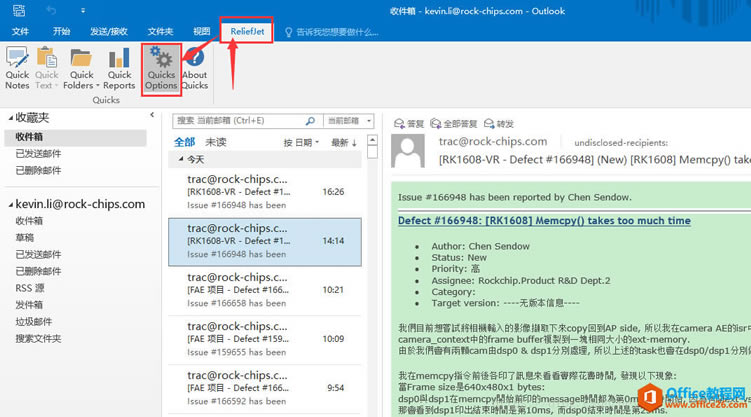Show all mail with 全部 filter
Viewport: 751px width, 417px height.
coord(184,142)
